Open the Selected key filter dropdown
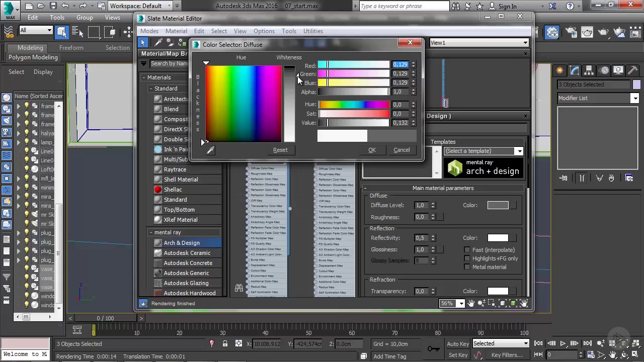This screenshot has width=644, height=362. [501, 343]
